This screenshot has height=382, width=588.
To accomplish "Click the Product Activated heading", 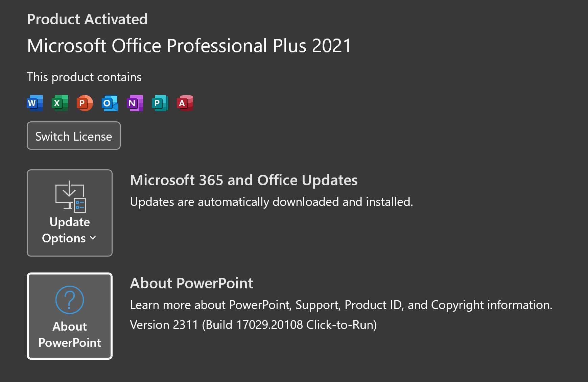I will point(87,19).
